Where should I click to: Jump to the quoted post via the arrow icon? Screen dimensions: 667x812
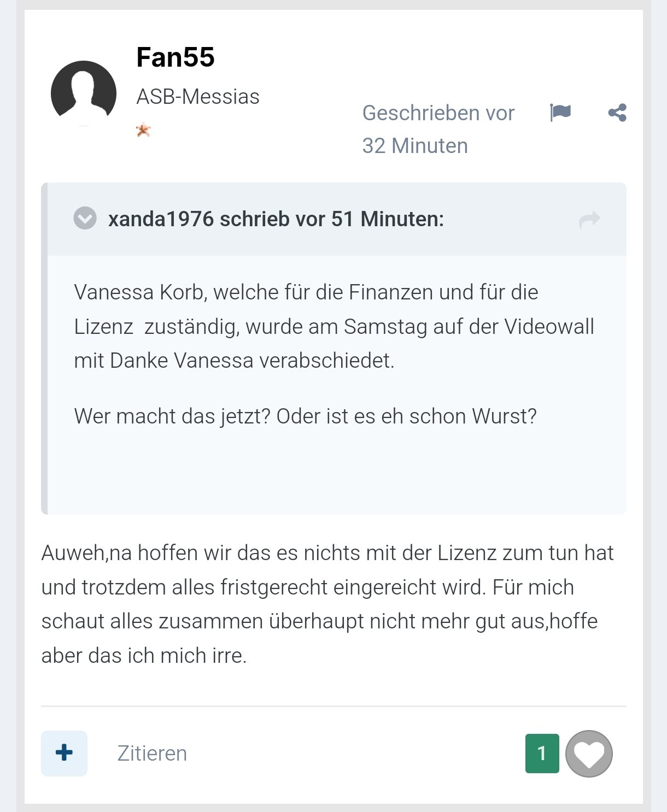pos(589,220)
